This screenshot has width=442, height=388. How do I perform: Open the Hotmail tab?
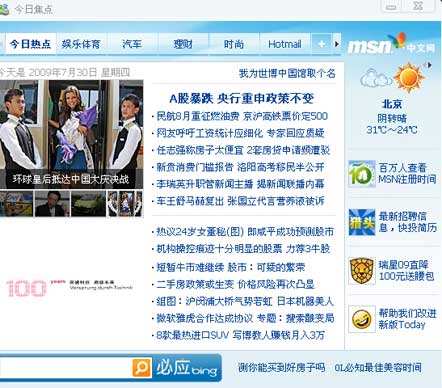click(285, 44)
